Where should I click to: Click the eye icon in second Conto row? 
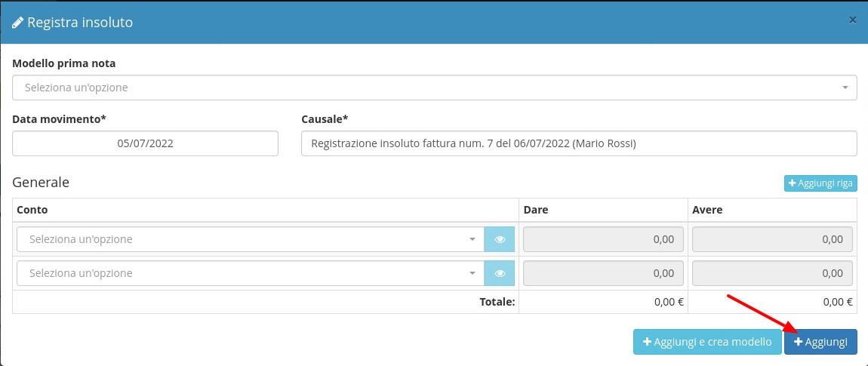[499, 273]
